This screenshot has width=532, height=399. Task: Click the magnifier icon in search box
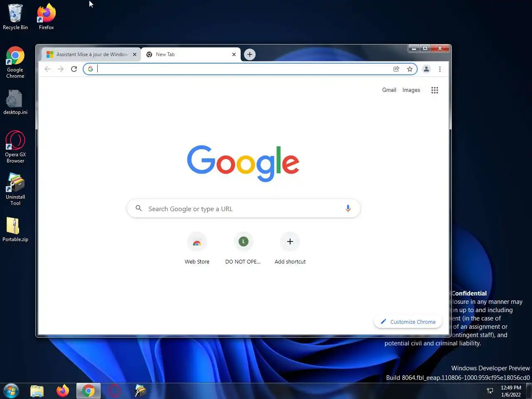tap(139, 208)
